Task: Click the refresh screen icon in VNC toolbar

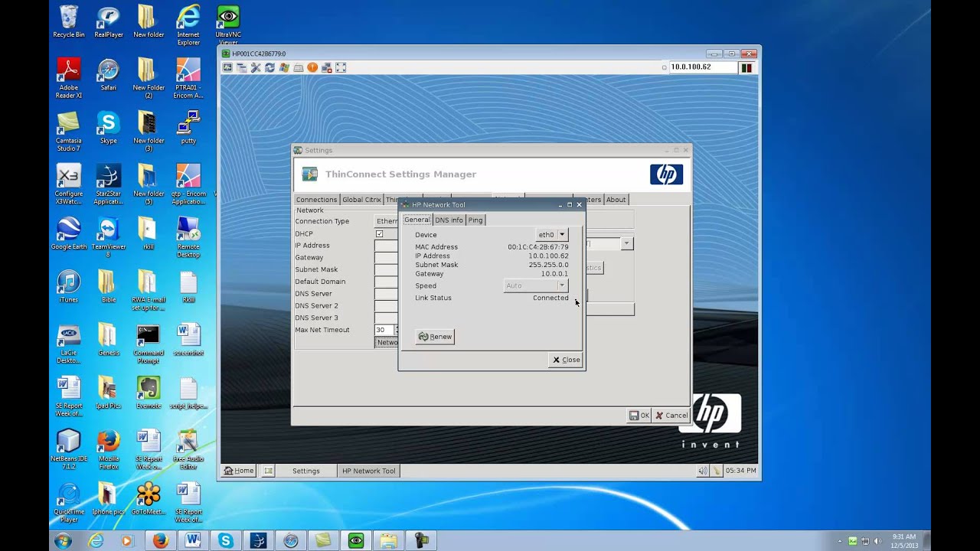Action: pos(269,67)
